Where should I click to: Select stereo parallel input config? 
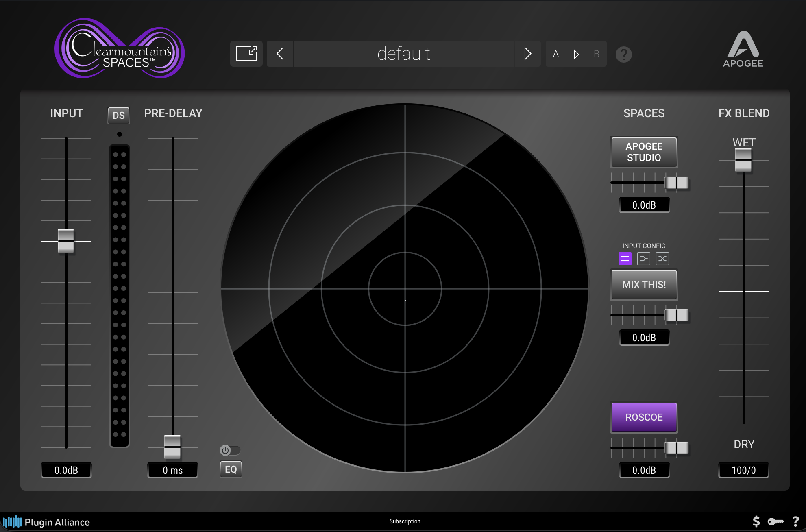click(x=625, y=259)
